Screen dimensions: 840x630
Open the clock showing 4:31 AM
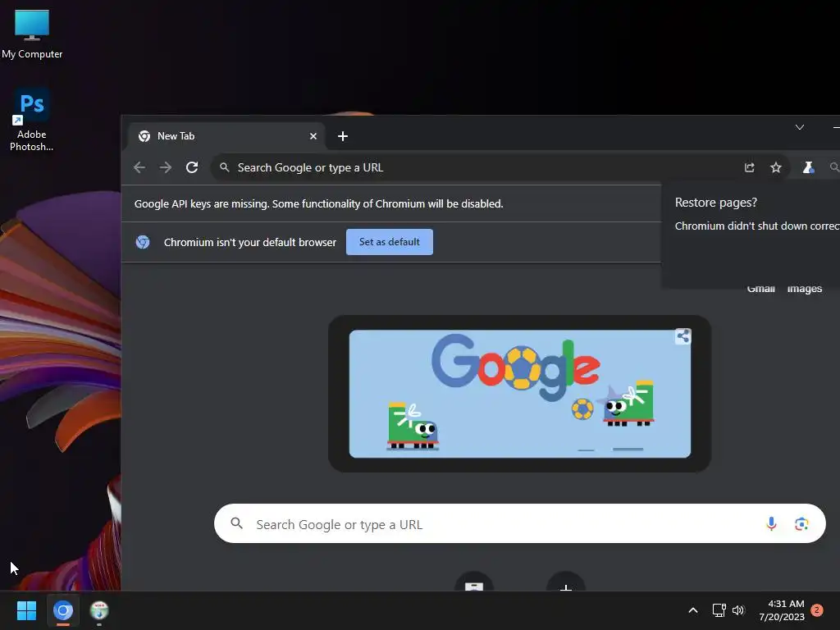[x=782, y=610]
